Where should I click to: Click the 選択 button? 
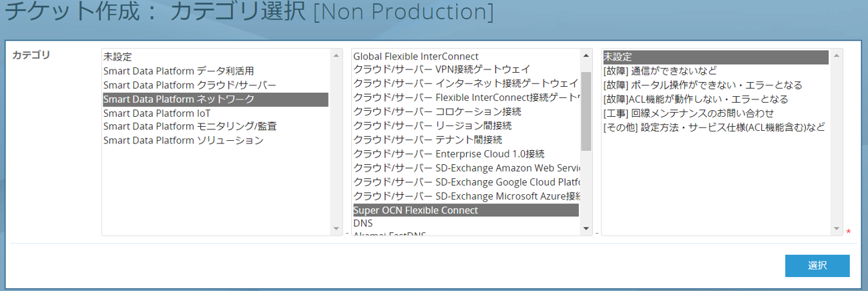point(817,266)
